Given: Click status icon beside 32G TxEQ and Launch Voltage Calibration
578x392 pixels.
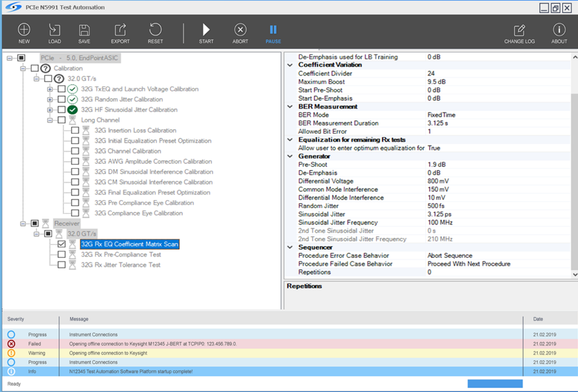Looking at the screenshot, I should (73, 89).
